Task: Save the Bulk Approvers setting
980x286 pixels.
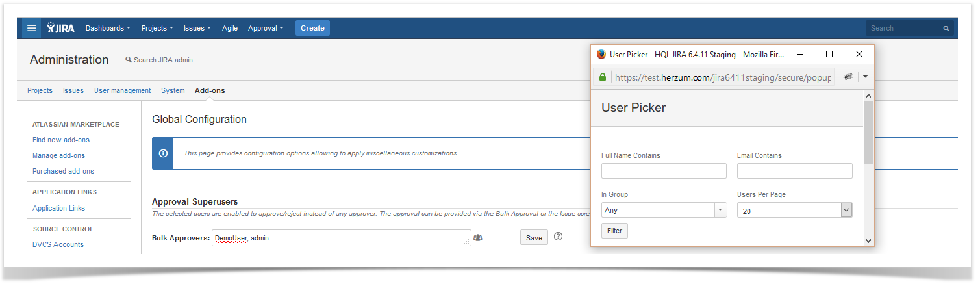Action: pyautogui.click(x=534, y=238)
